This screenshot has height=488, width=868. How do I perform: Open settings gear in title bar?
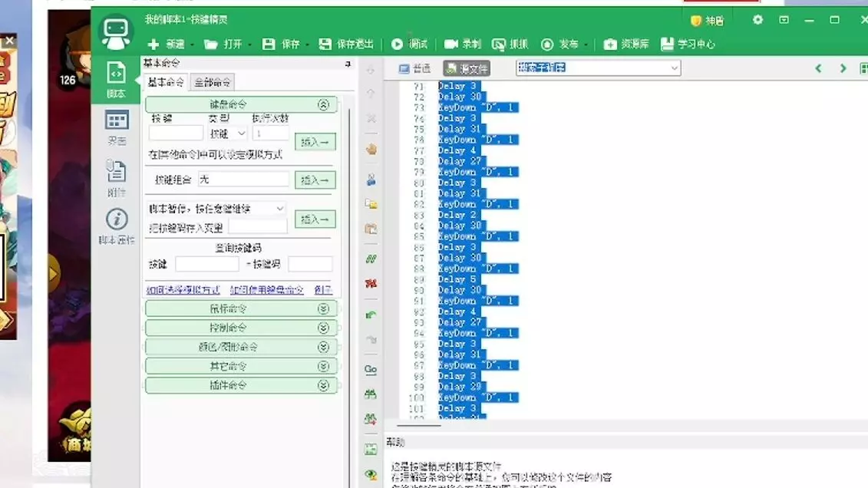click(x=757, y=20)
